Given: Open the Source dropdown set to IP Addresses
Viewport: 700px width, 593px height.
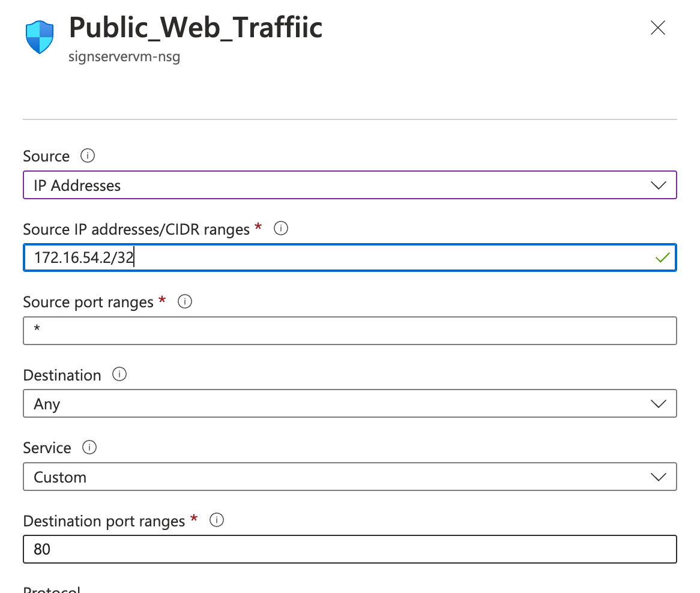Looking at the screenshot, I should (x=349, y=185).
